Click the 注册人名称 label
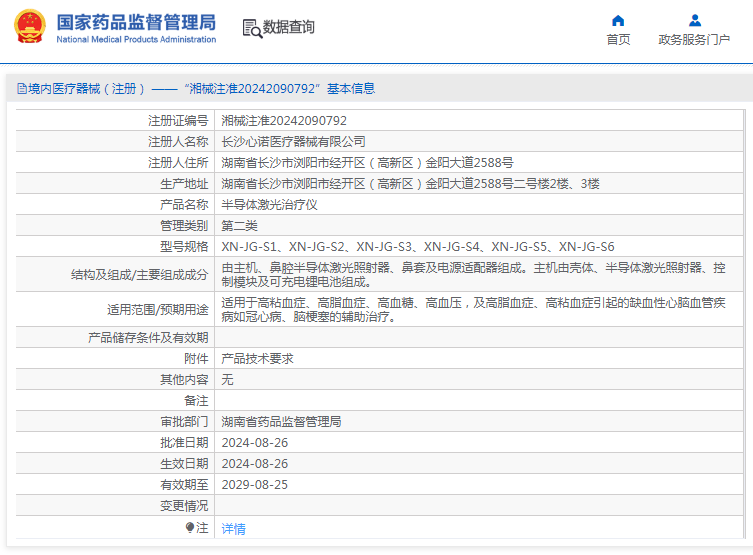Screen dimensions: 753x555 point(178,142)
